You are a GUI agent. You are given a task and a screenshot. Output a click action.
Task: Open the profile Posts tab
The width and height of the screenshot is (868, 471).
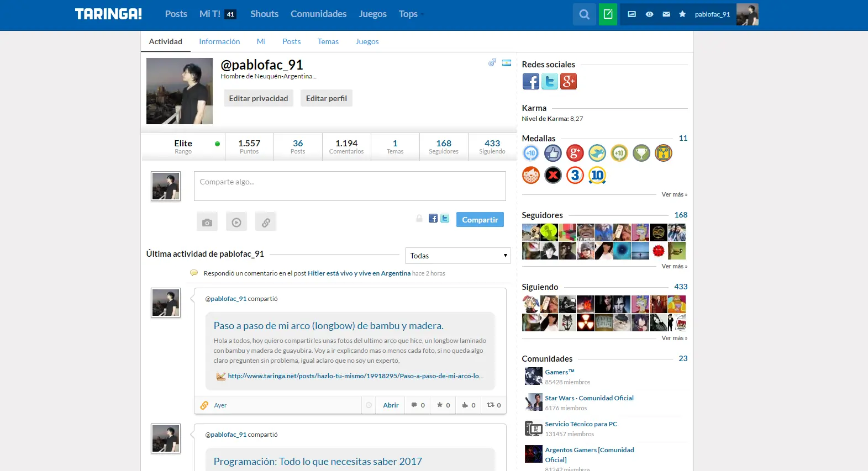point(292,41)
